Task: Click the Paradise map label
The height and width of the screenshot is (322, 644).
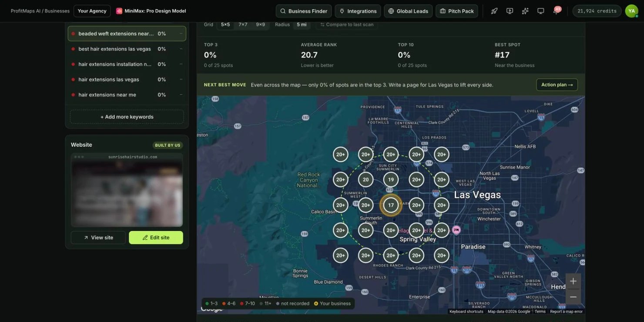Action: coord(473,247)
